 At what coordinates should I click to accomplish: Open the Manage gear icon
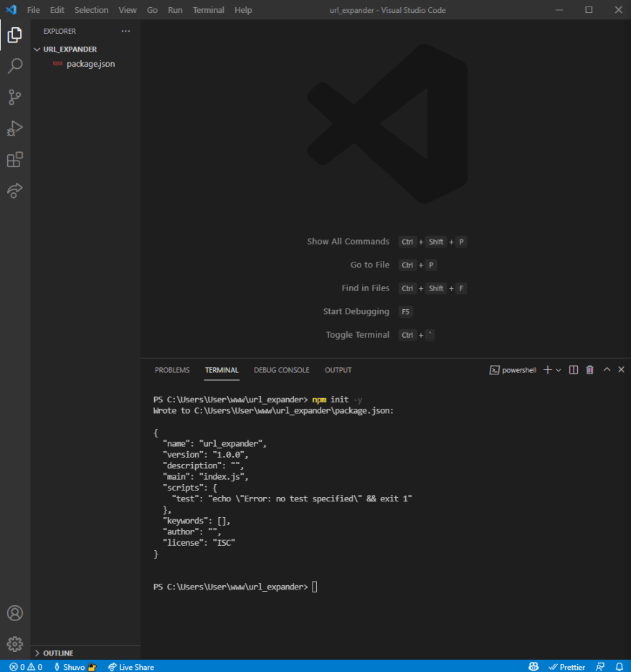(15, 644)
